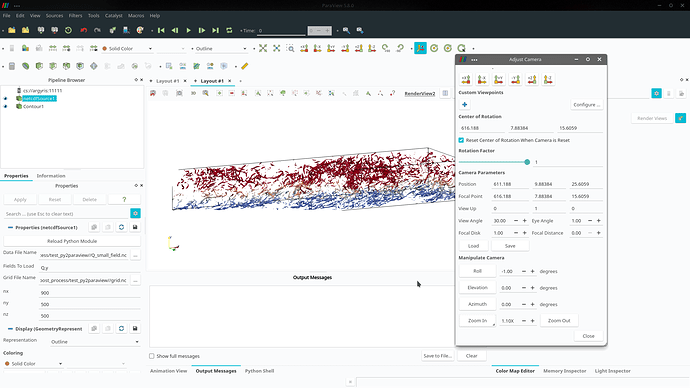Screen dimensions: 690x388
Task: Toggle Reset Center of Rotation checkbox
Action: [461, 140]
